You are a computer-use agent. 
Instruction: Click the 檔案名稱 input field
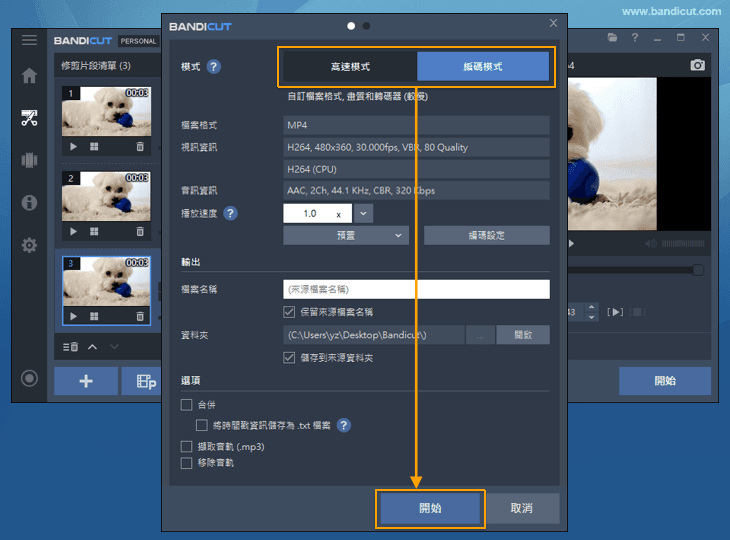(x=416, y=289)
